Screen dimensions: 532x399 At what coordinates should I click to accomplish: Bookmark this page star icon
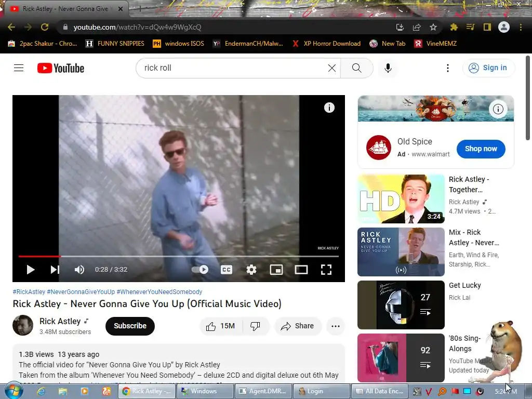(x=433, y=27)
